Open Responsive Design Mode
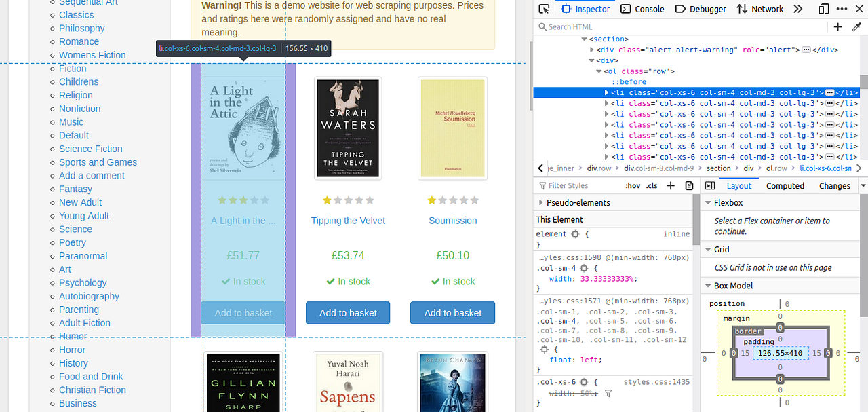The width and height of the screenshot is (868, 412). click(x=823, y=9)
